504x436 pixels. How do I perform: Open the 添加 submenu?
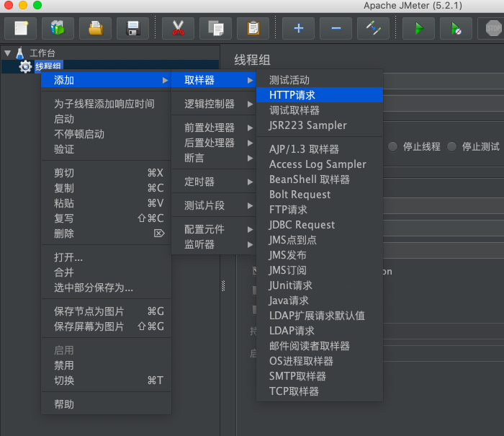point(106,80)
